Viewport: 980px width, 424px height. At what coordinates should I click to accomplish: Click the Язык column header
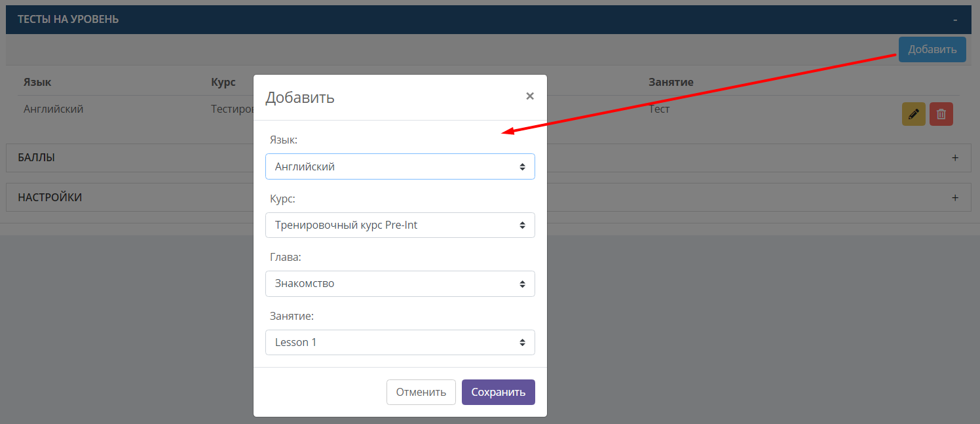(x=37, y=82)
